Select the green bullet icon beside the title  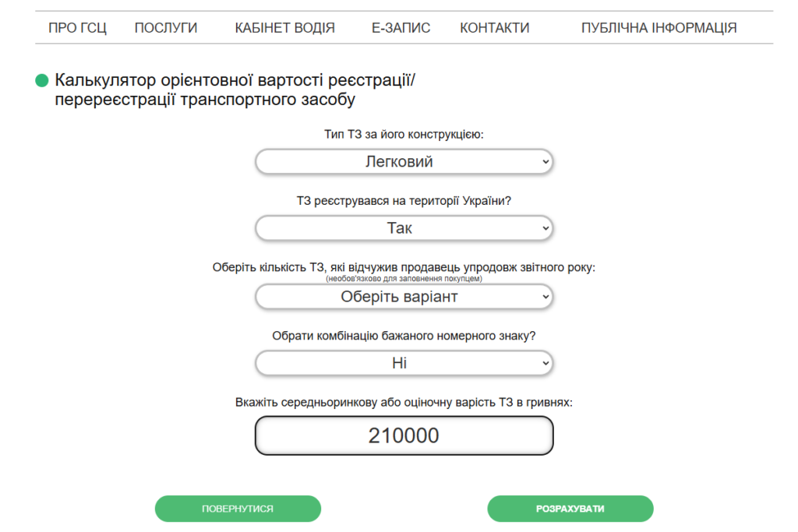pyautogui.click(x=43, y=79)
